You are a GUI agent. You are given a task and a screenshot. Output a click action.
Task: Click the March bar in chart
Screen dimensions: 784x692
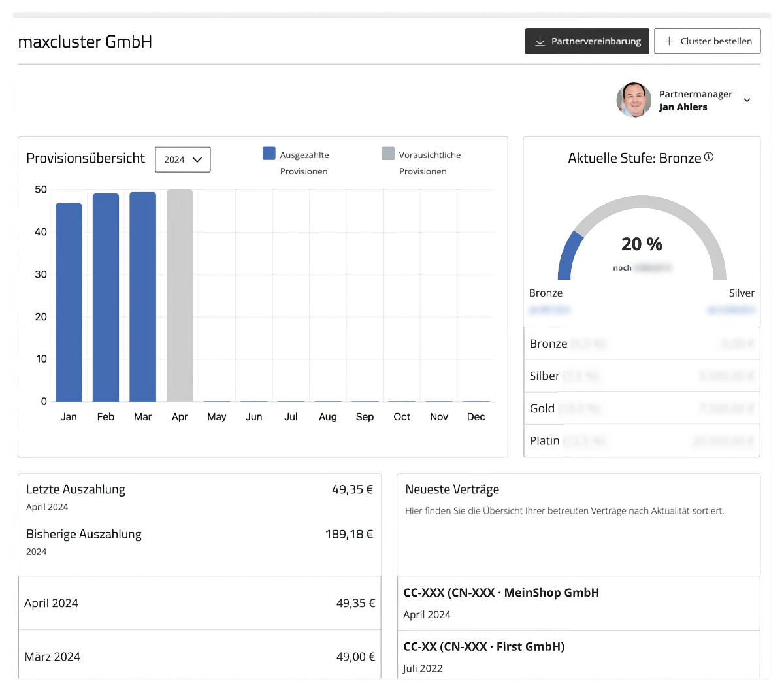point(142,297)
